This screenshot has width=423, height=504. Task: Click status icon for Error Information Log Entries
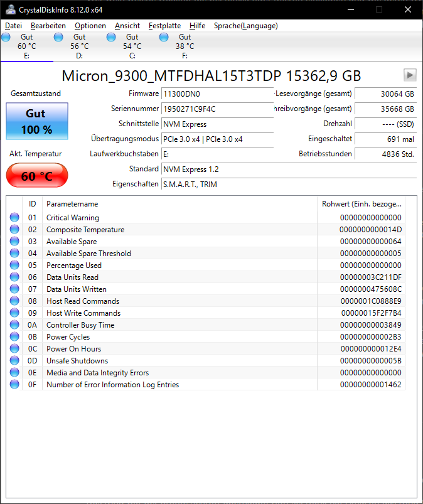click(x=14, y=384)
